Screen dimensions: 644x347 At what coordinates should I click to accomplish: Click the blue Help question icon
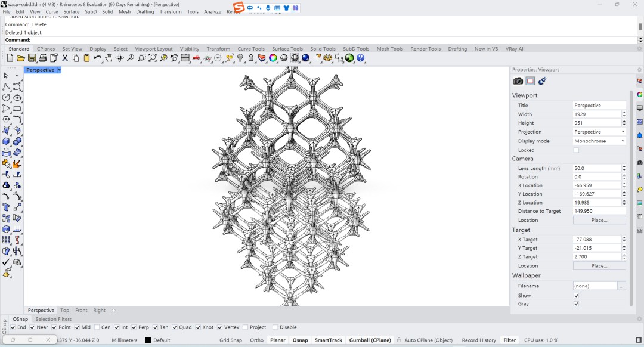[x=361, y=58]
